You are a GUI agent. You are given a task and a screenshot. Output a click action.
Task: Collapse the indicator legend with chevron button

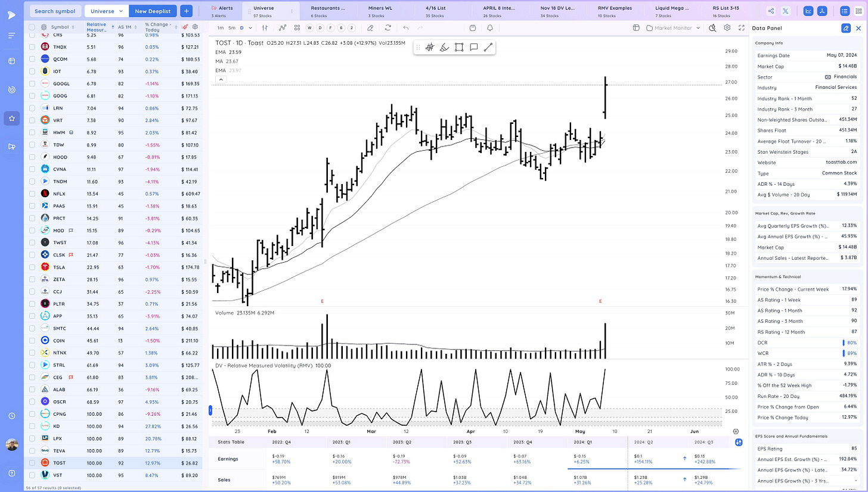coord(221,79)
